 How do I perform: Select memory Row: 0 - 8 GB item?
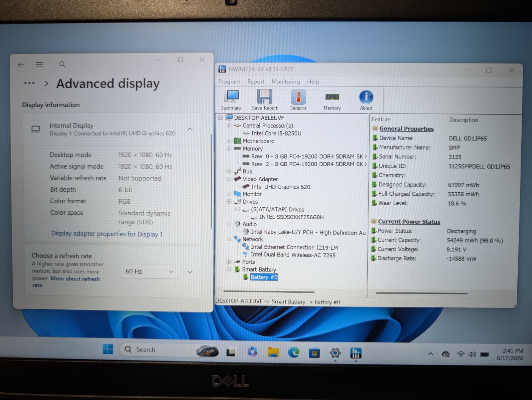(x=309, y=156)
